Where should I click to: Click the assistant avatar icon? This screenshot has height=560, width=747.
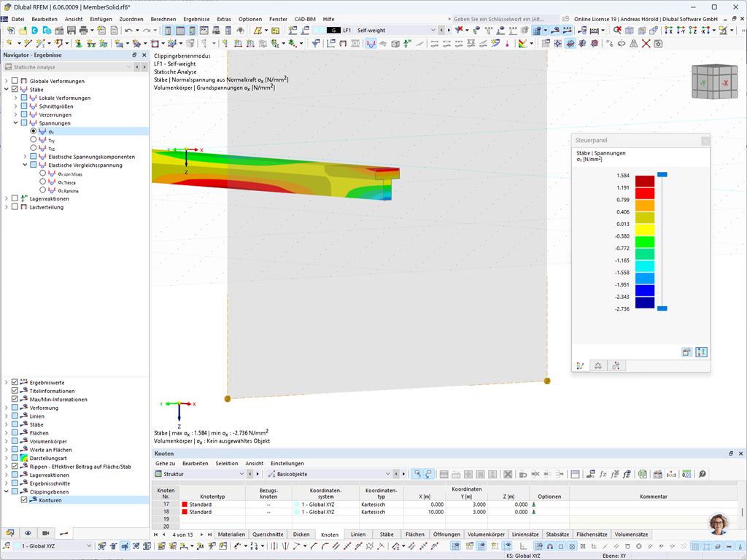pos(719,524)
